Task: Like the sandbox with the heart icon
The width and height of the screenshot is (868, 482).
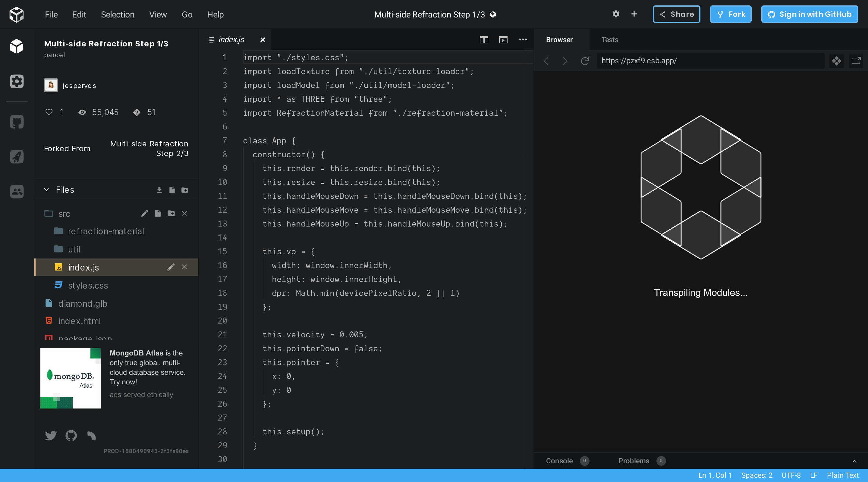Action: [x=49, y=112]
